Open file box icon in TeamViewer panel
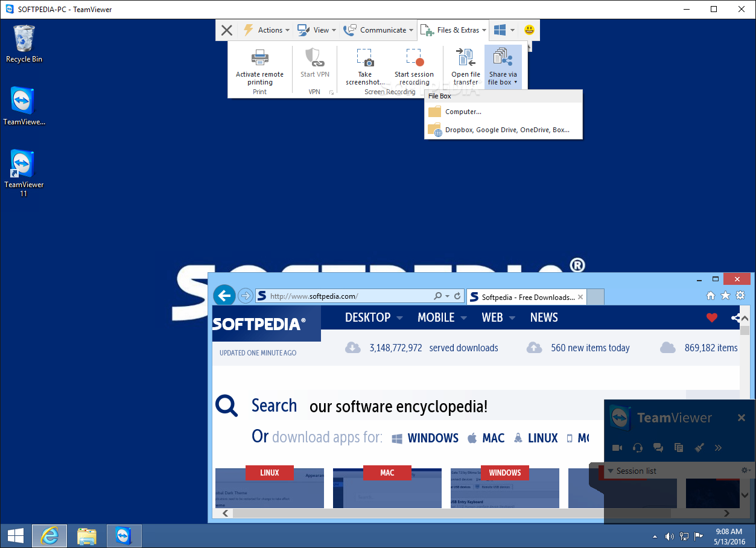Viewport: 756px width, 548px height. (x=679, y=448)
